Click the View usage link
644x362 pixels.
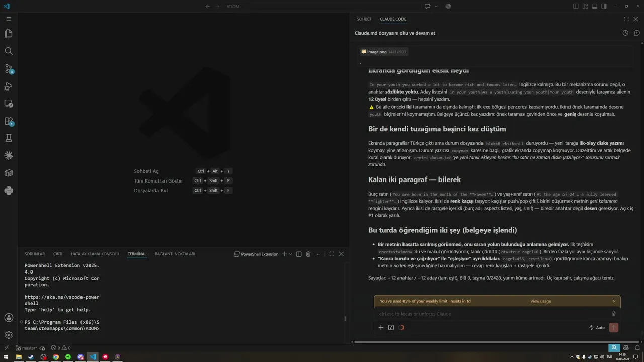[540, 301]
